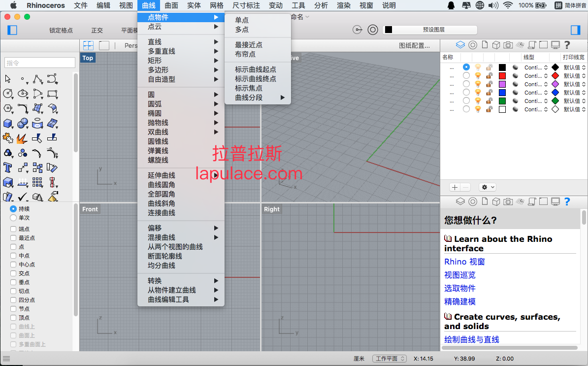Click the purple layer color swatch
The width and height of the screenshot is (588, 366).
tap(502, 84)
